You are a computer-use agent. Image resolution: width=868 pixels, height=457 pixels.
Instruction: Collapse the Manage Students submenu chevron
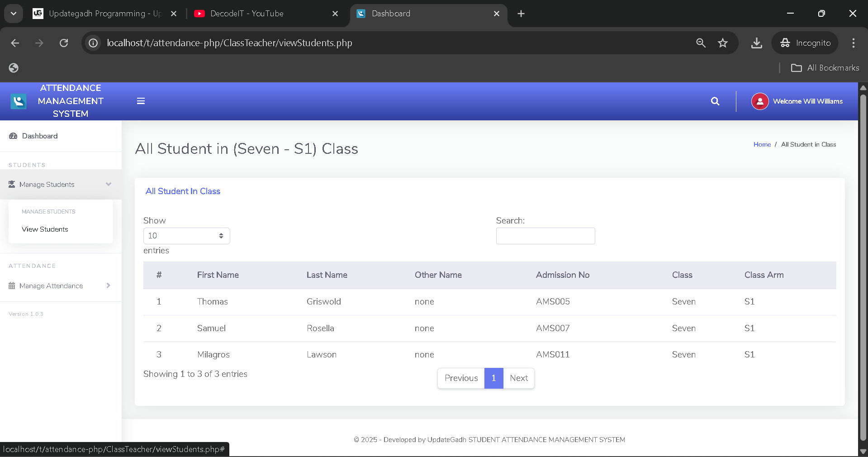pyautogui.click(x=109, y=184)
